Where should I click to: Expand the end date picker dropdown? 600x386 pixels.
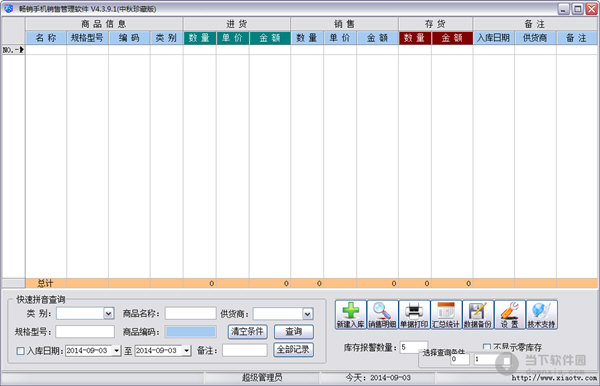pyautogui.click(x=186, y=350)
